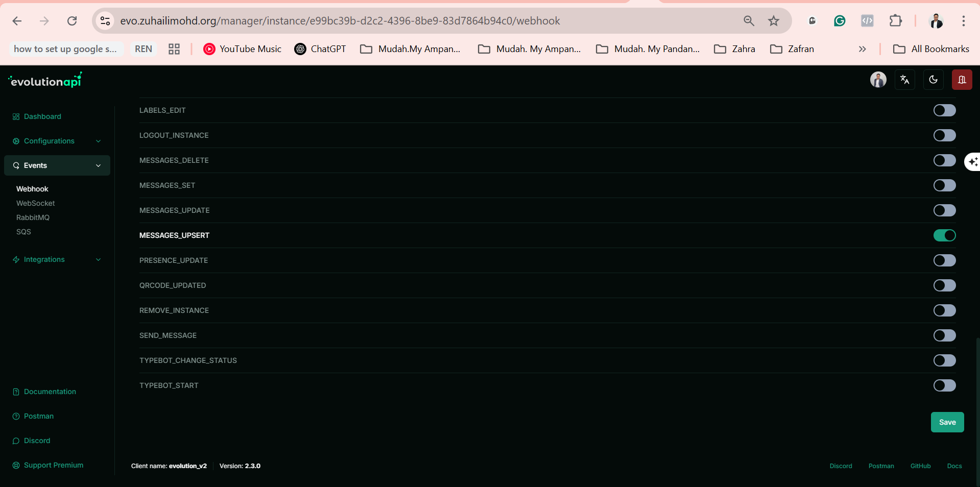Save the webhook settings
The height and width of the screenshot is (487, 980).
coord(947,422)
